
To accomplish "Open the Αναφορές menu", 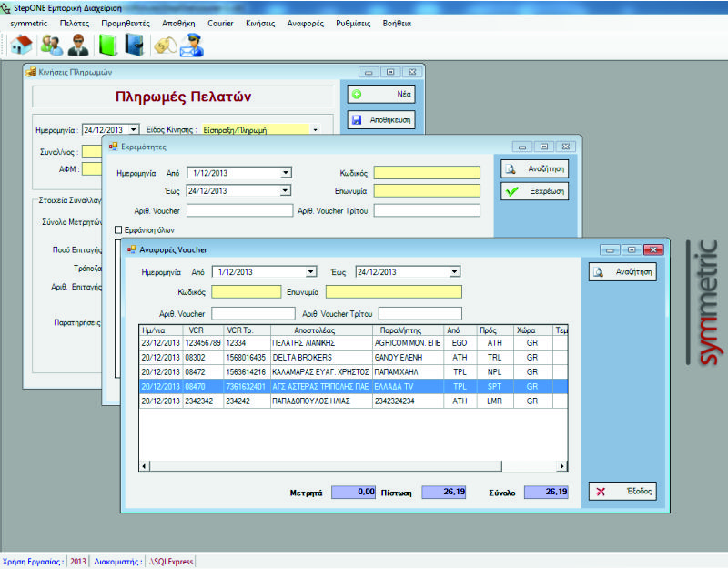I will [306, 21].
